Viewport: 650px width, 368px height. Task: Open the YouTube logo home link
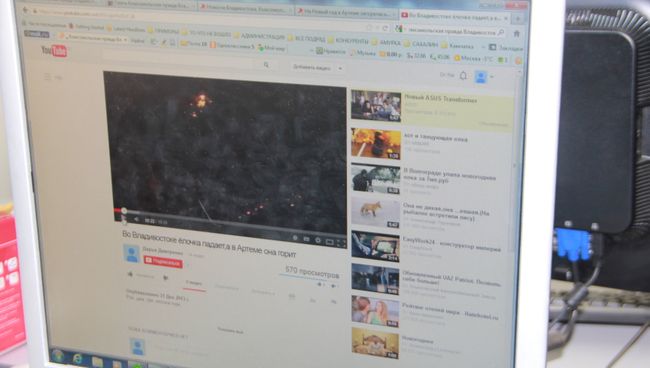click(54, 51)
